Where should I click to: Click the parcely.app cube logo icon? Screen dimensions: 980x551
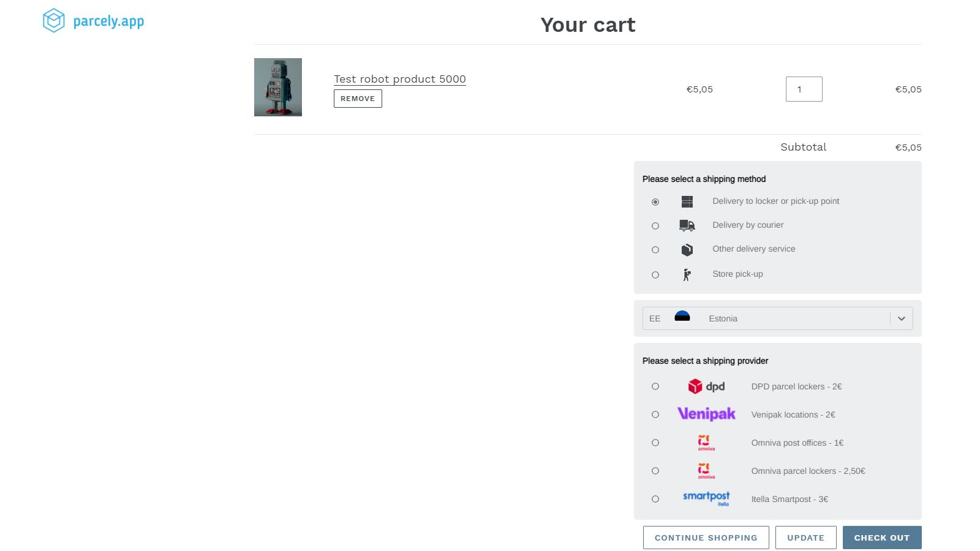54,21
